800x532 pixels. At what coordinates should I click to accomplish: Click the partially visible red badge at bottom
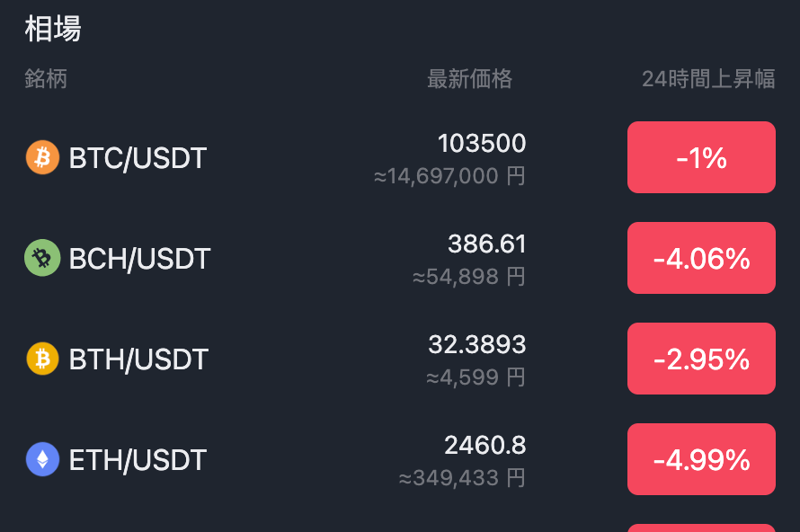tap(701, 528)
